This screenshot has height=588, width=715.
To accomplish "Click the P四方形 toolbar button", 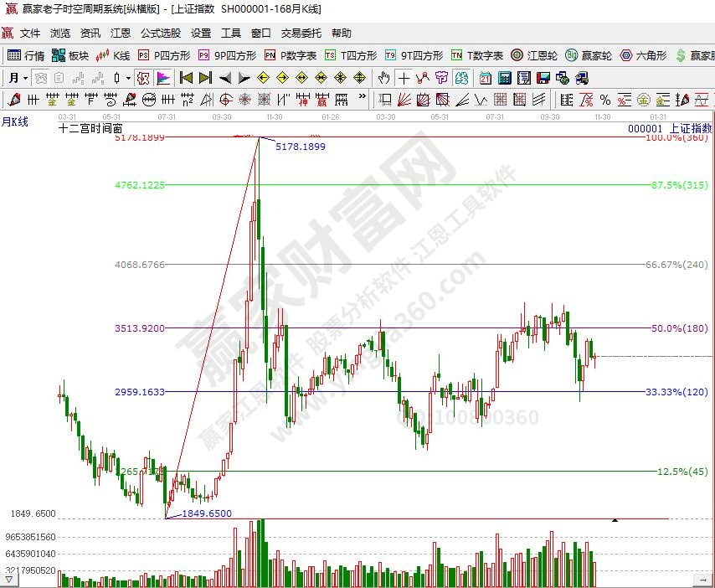I will pyautogui.click(x=164, y=55).
